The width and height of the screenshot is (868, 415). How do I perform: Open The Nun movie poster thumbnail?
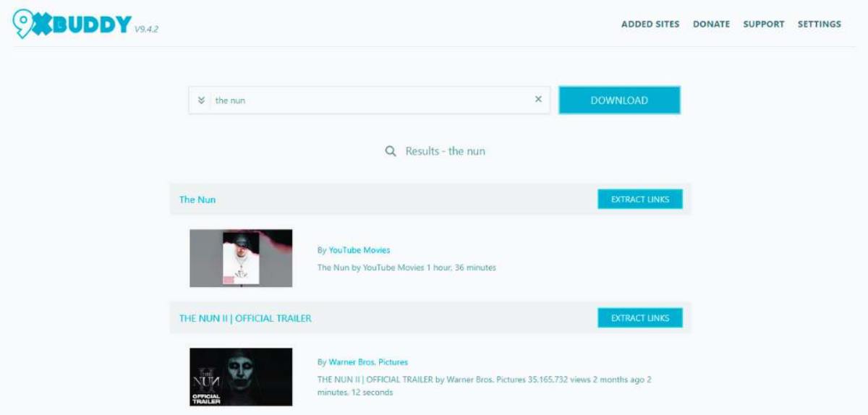[241, 259]
